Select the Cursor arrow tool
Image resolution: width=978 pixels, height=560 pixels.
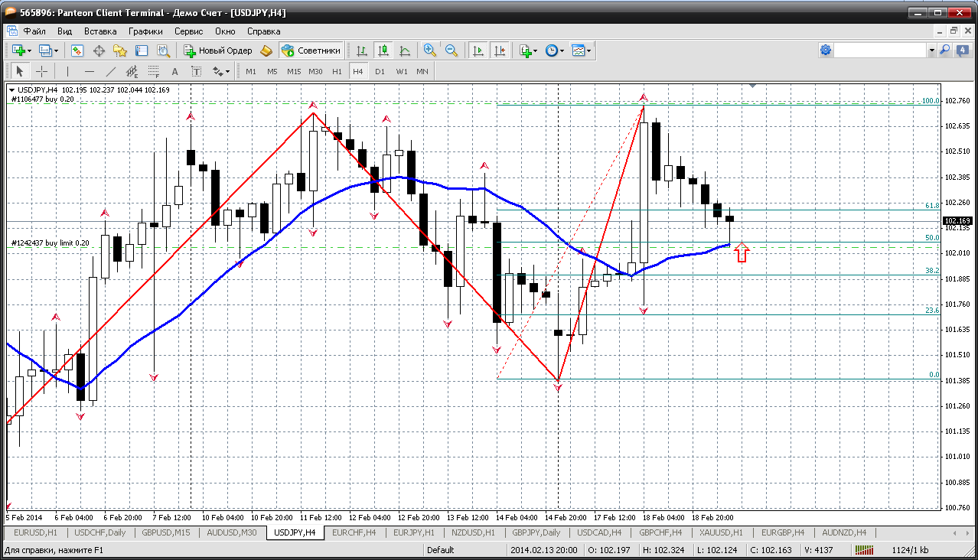click(x=19, y=71)
